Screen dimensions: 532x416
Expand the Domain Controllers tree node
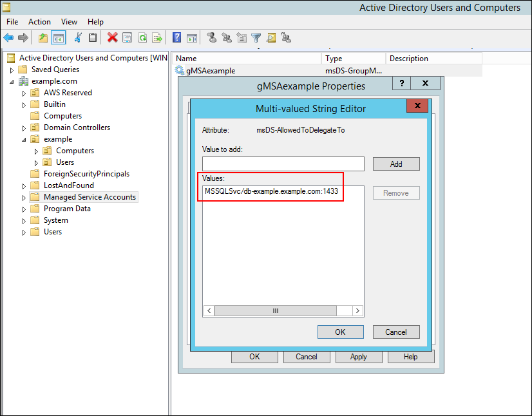[x=23, y=127]
